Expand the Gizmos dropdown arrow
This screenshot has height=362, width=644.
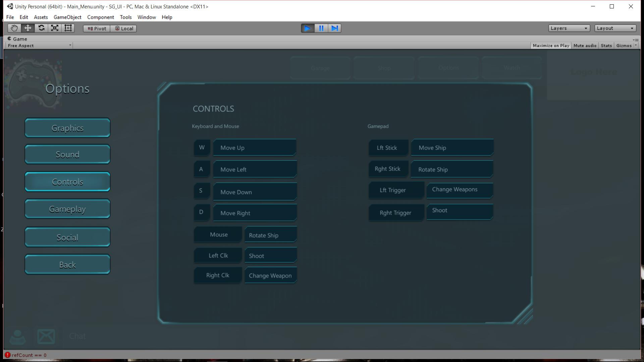(x=636, y=46)
